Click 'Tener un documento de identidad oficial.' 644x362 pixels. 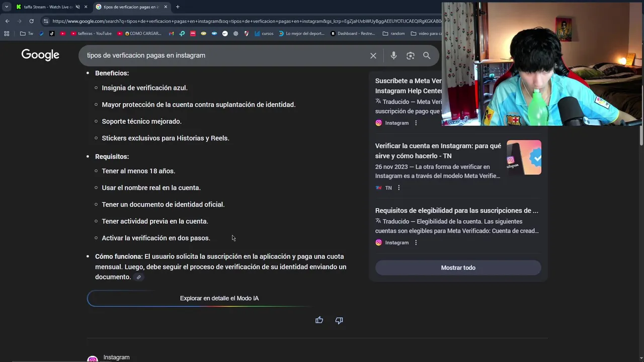point(163,205)
